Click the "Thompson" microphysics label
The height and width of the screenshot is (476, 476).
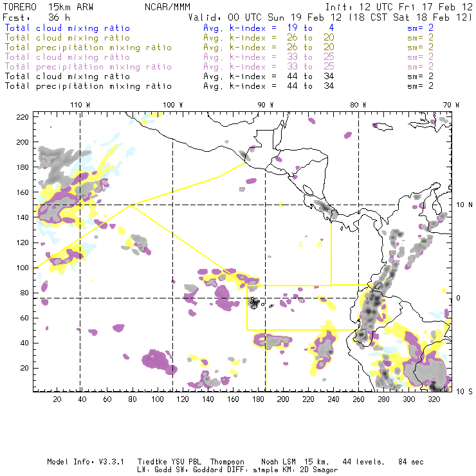227,462
